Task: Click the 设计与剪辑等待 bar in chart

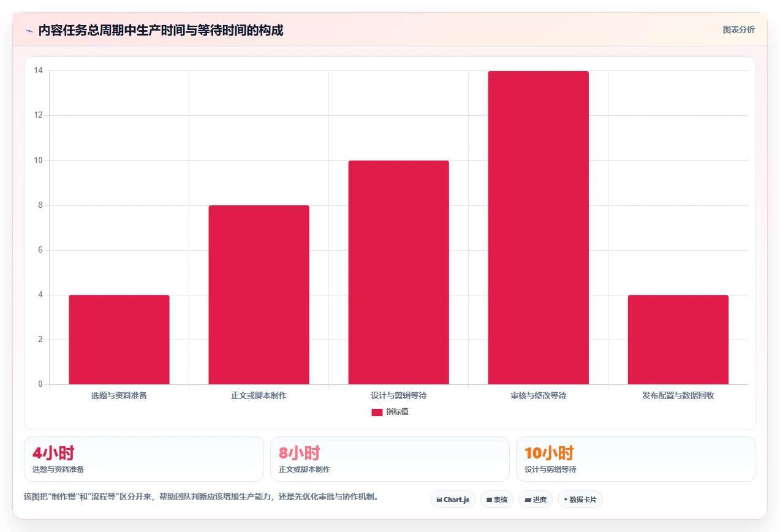Action: (x=399, y=272)
